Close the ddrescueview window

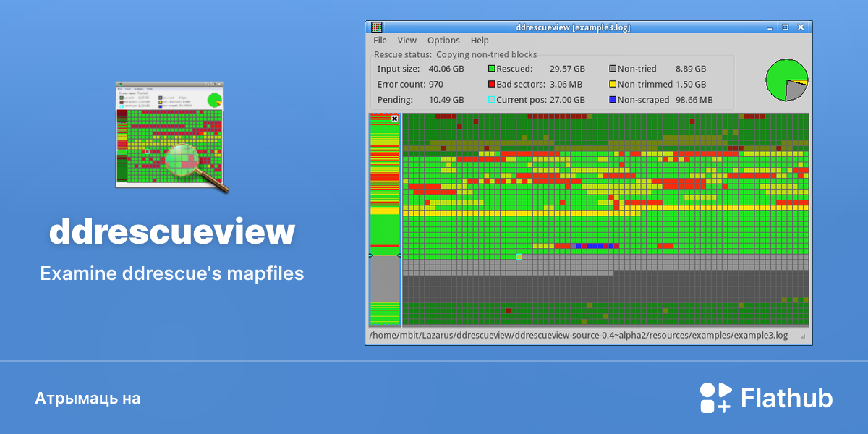(801, 27)
